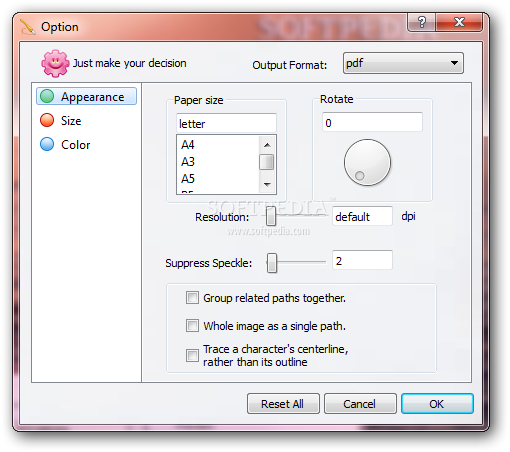Click the blue Color circle icon

47,144
